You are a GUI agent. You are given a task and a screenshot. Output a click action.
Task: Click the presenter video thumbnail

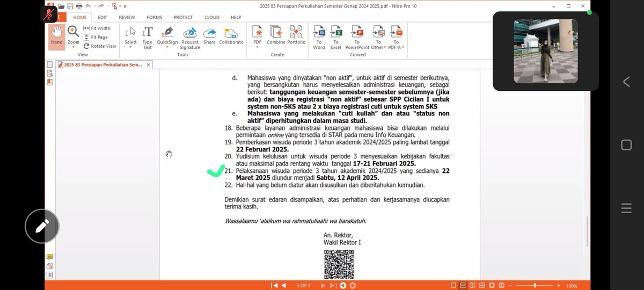click(546, 51)
